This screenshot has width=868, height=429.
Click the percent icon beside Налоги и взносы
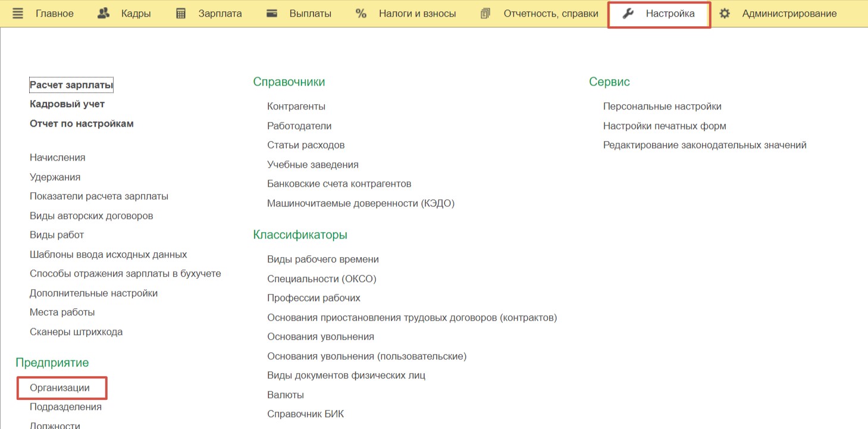(361, 14)
